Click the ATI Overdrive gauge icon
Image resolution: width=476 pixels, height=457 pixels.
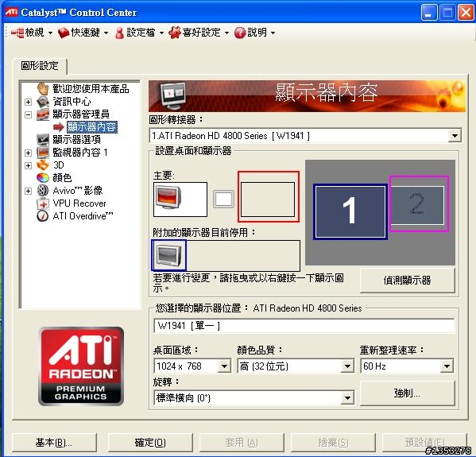[43, 216]
